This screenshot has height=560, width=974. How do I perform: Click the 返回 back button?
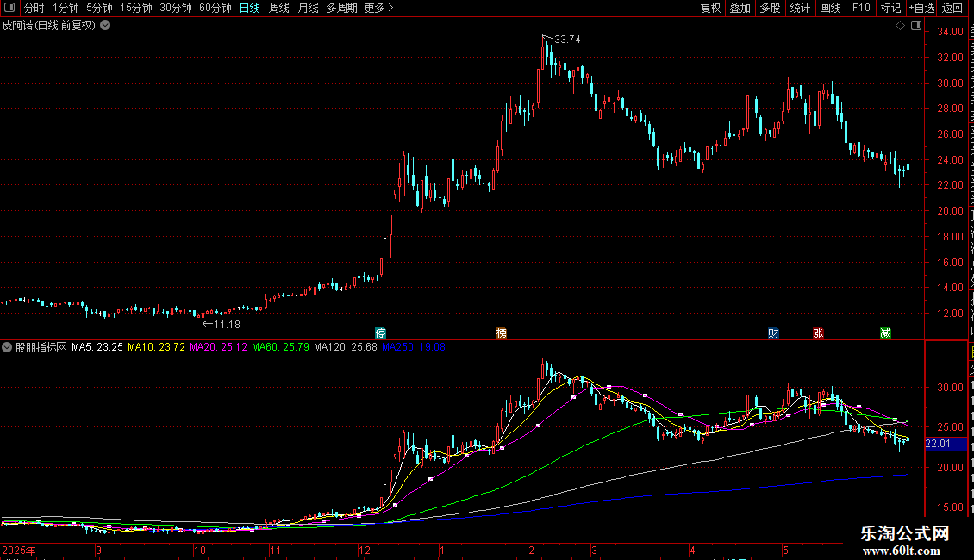952,8
